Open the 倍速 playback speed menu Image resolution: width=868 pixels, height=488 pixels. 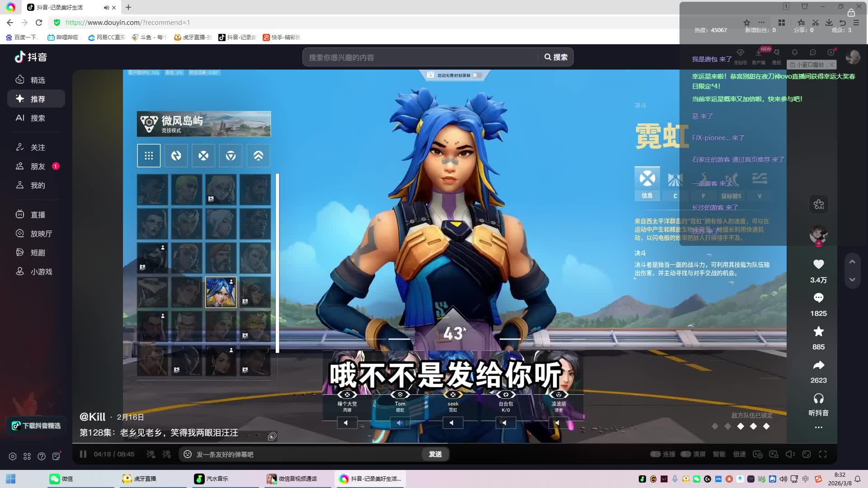tap(740, 454)
